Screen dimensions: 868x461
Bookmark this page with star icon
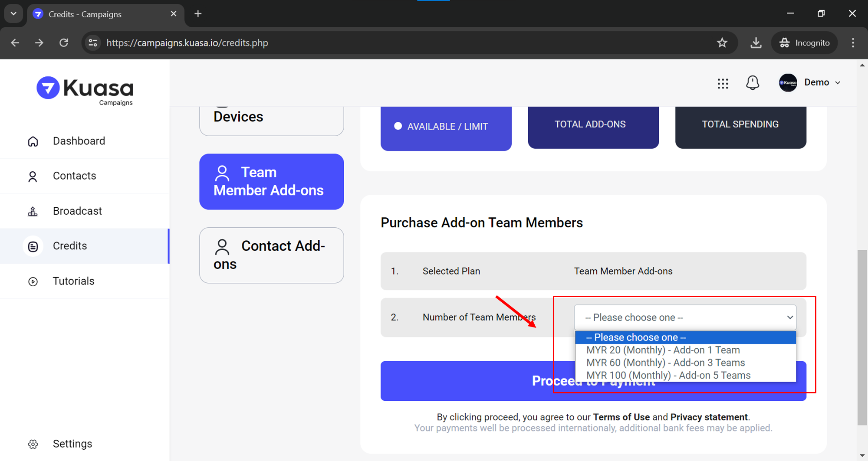click(x=722, y=43)
